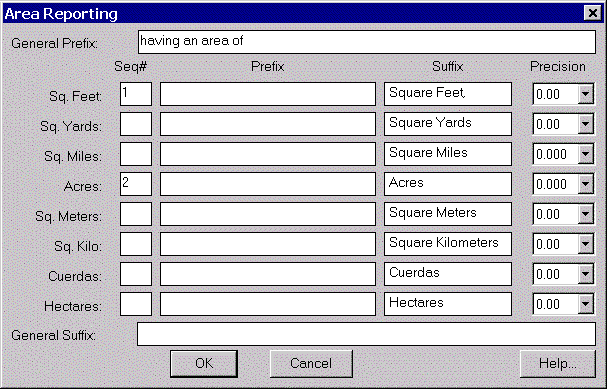Screen dimensions: 607x389
Task: Select the Acres Seq# box
Action: coord(136,184)
